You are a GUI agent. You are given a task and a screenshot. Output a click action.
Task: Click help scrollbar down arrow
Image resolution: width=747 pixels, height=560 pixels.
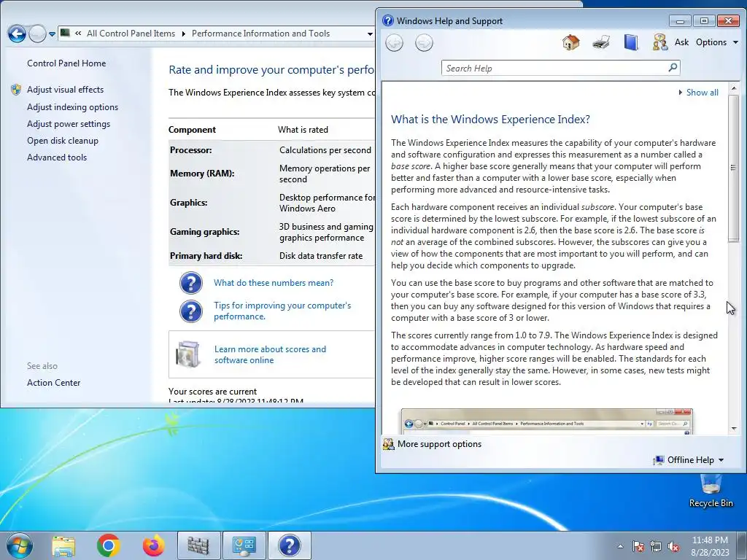734,429
